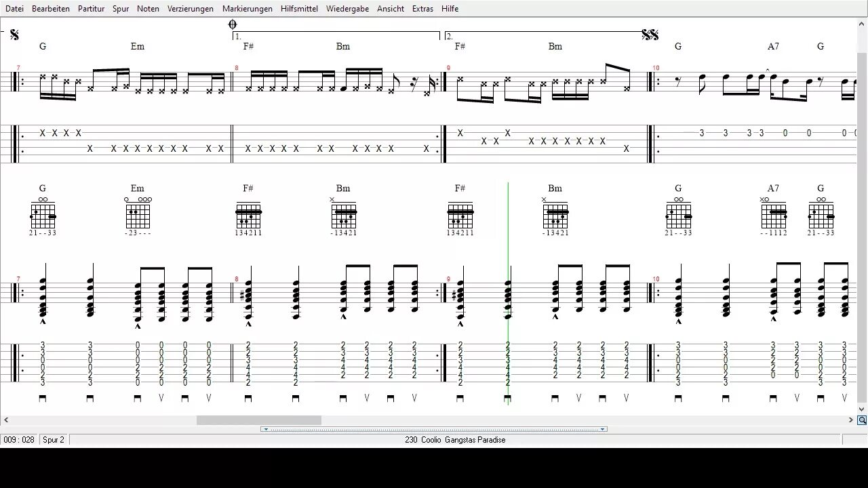
Task: Click the 'Spur 2' status bar label
Action: click(54, 440)
